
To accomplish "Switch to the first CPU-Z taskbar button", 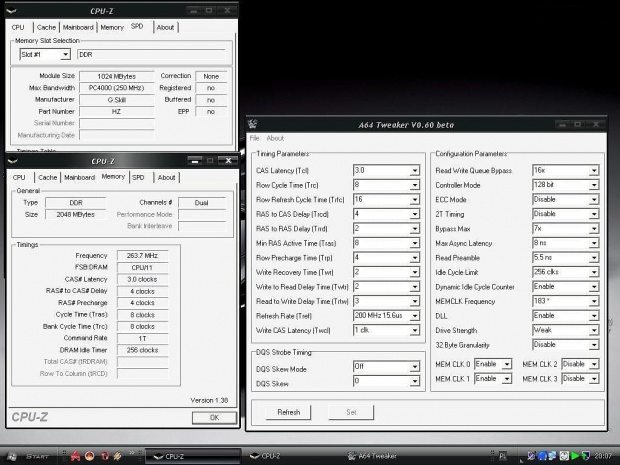I will (x=193, y=456).
